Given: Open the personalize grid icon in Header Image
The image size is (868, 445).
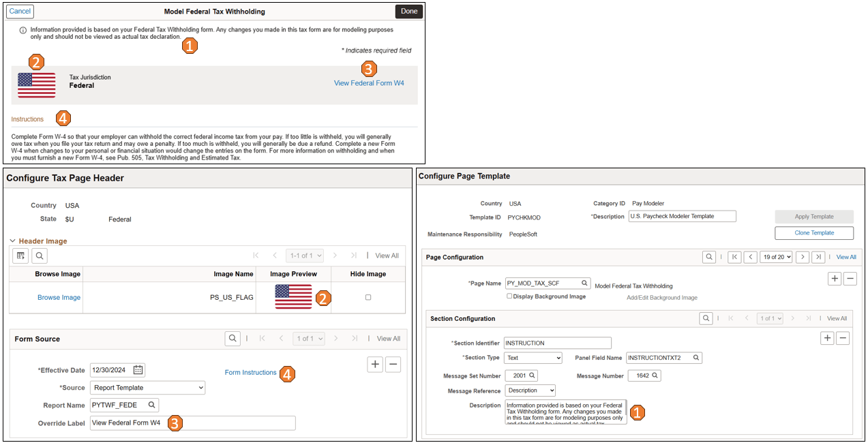Looking at the screenshot, I should [x=20, y=255].
